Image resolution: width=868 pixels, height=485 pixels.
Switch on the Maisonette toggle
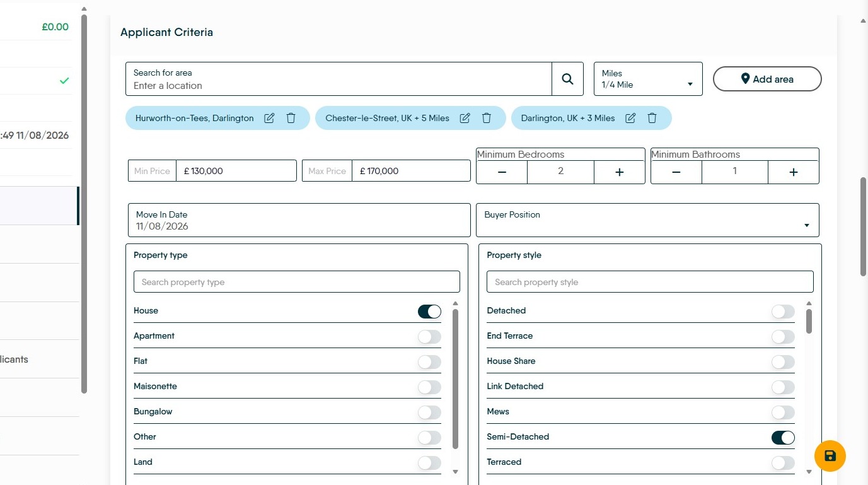coord(429,387)
